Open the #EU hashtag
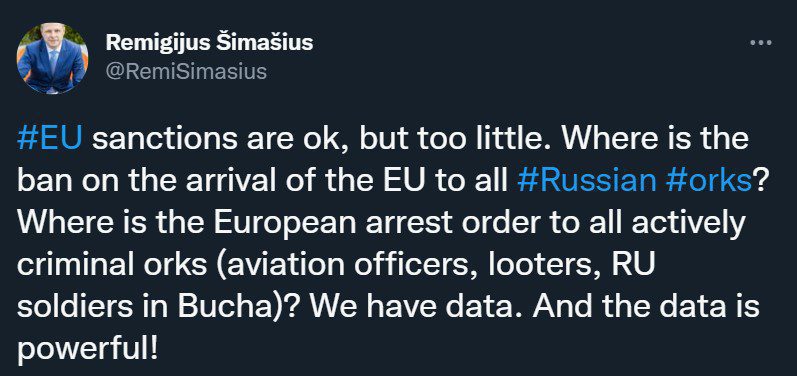The image size is (797, 376). [49, 139]
